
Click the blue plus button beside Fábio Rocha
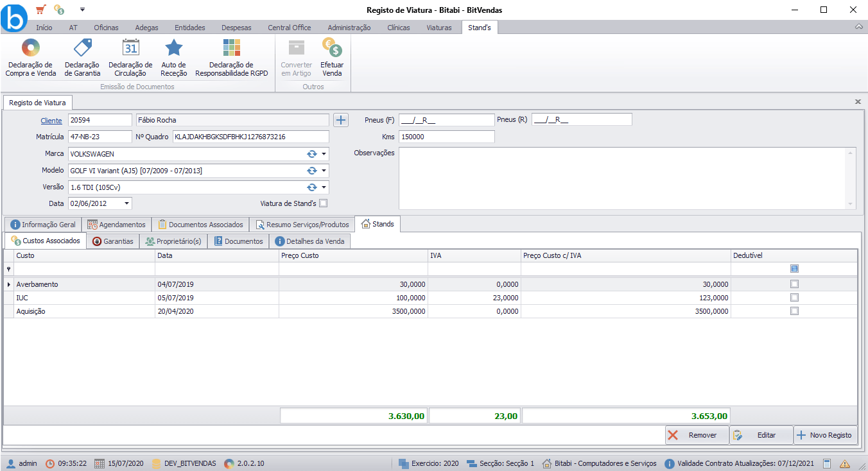pyautogui.click(x=341, y=120)
